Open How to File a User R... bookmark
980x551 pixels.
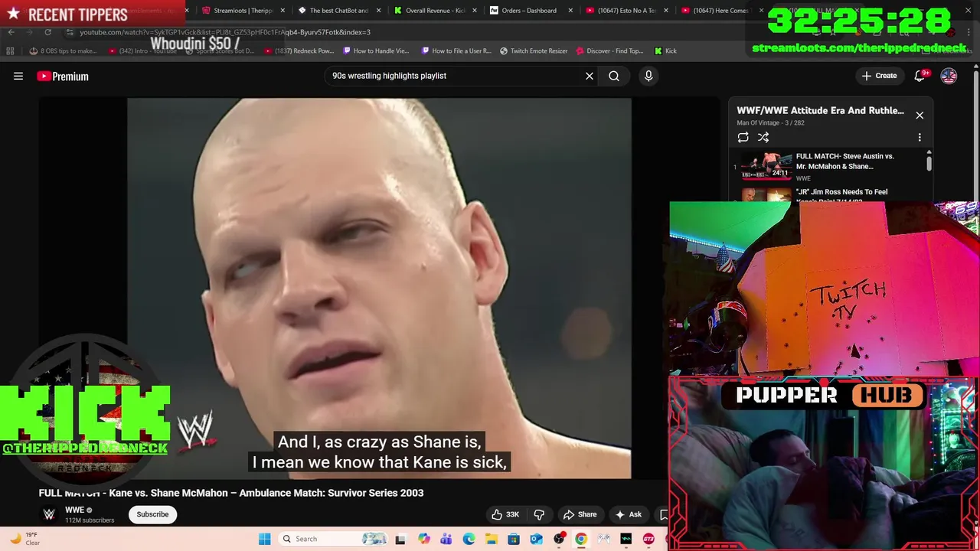click(456, 51)
